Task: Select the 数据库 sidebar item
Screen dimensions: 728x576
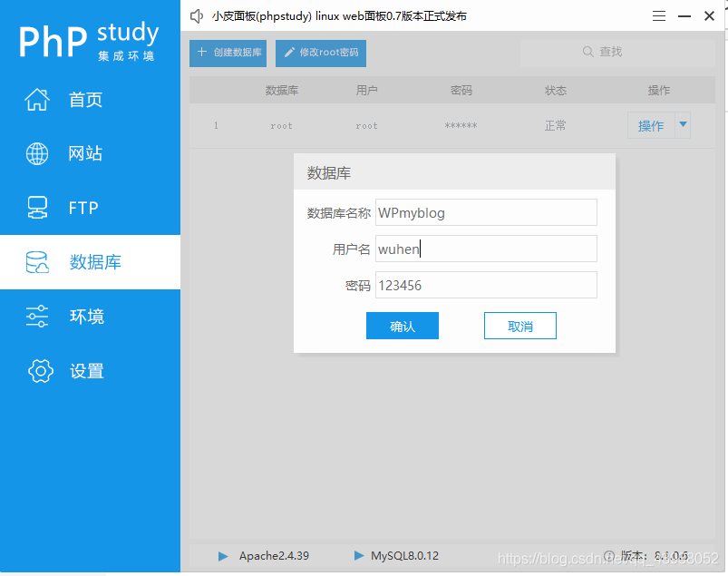Action: 90,262
